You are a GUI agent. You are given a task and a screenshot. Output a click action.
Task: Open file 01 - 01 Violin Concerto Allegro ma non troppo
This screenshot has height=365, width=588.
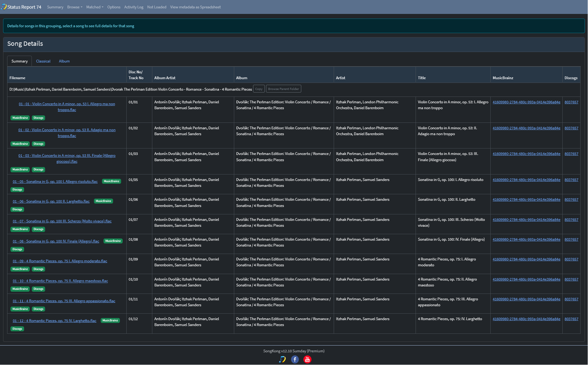click(67, 107)
